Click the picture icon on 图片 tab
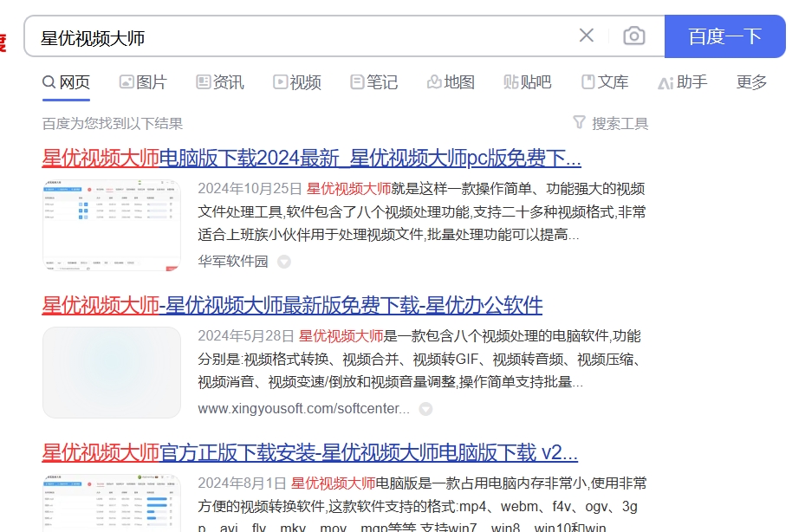The width and height of the screenshot is (792, 532). click(127, 81)
